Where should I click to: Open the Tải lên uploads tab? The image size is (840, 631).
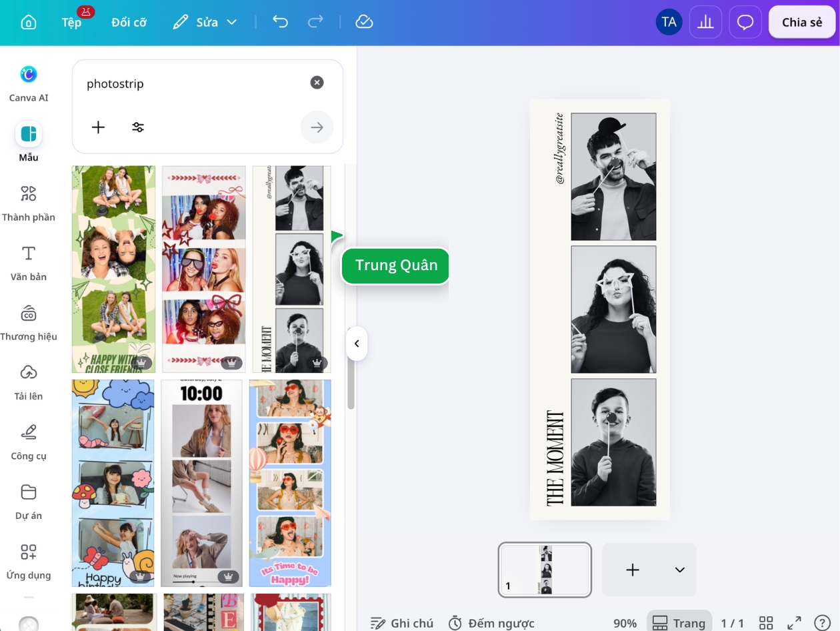coord(29,382)
